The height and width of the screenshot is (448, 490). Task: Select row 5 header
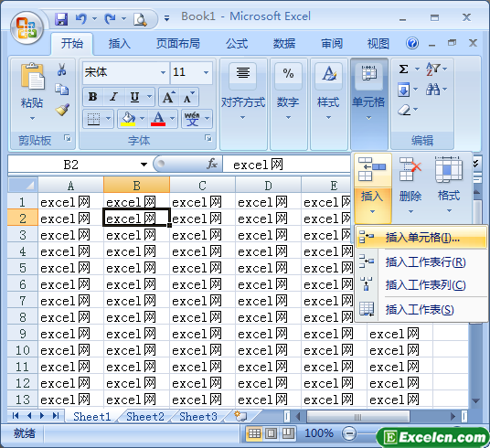pyautogui.click(x=23, y=268)
